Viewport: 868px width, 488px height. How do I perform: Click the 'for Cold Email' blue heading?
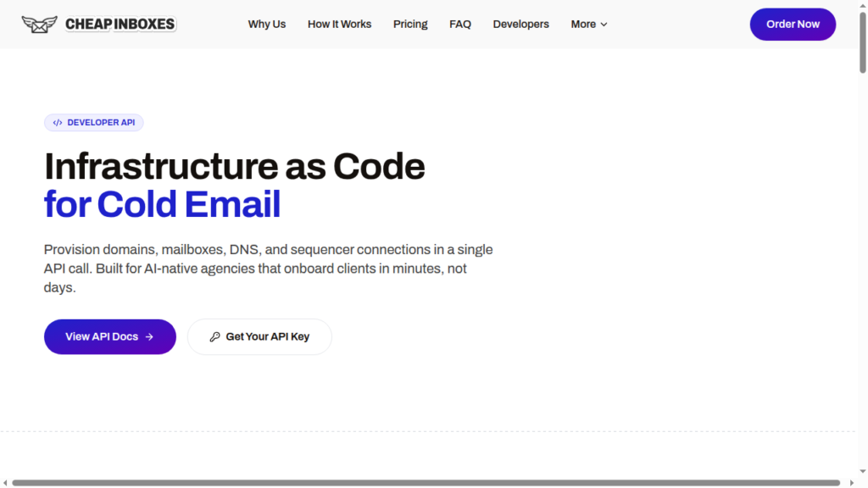162,204
